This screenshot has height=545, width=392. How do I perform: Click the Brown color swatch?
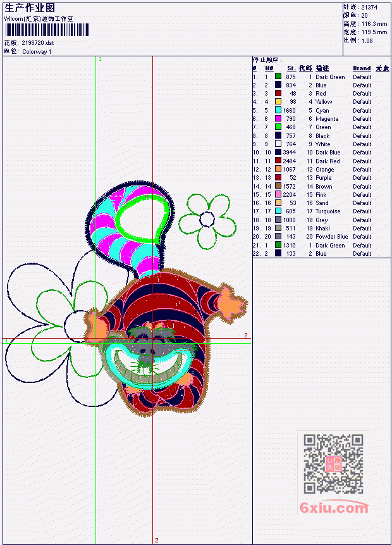pyautogui.click(x=278, y=186)
